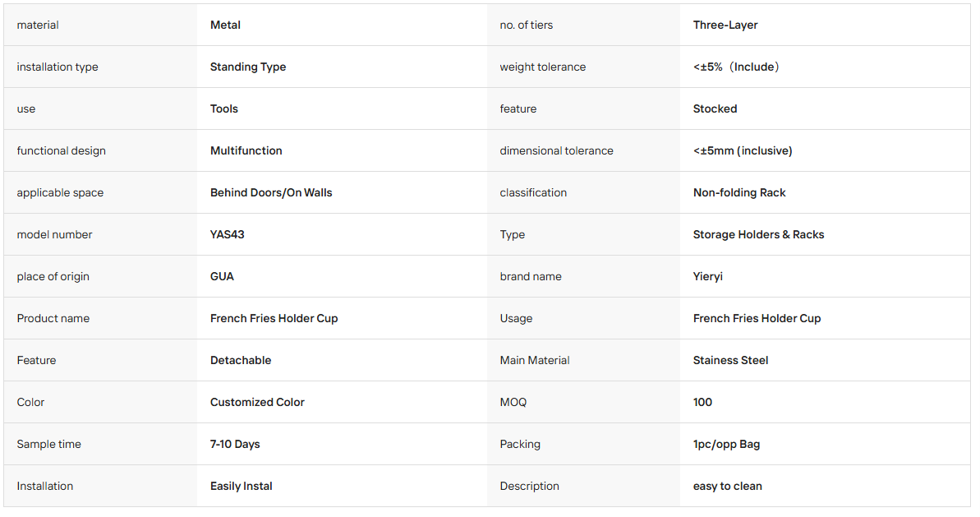The image size is (980, 517).
Task: Select the 'YAS43' model number
Action: point(227,234)
